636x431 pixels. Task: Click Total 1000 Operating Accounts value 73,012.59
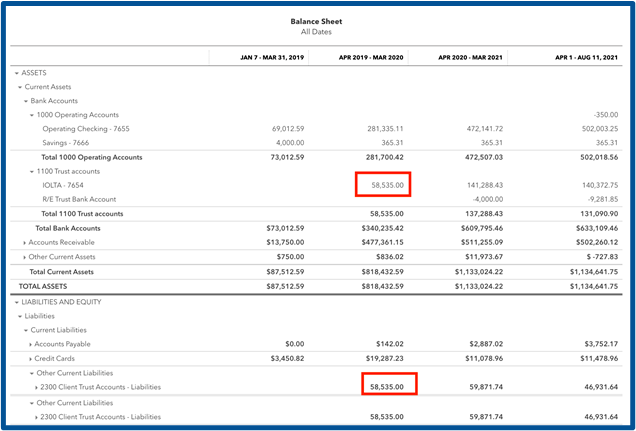(x=288, y=157)
